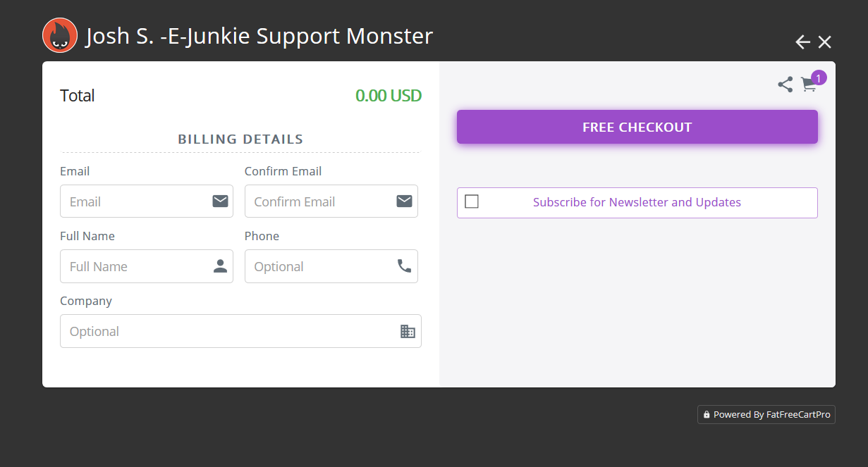
Task: Click the building icon in Company field
Action: tap(408, 331)
